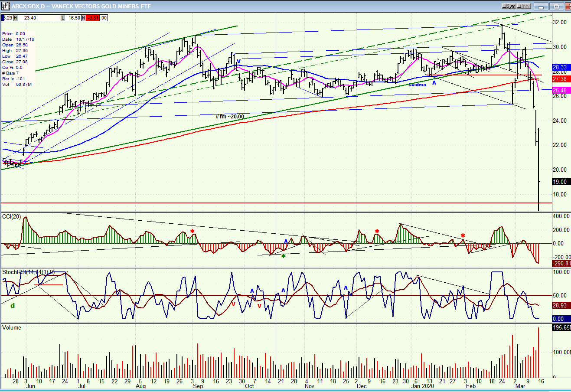Click the High value field showing 23.40

pyautogui.click(x=26, y=18)
